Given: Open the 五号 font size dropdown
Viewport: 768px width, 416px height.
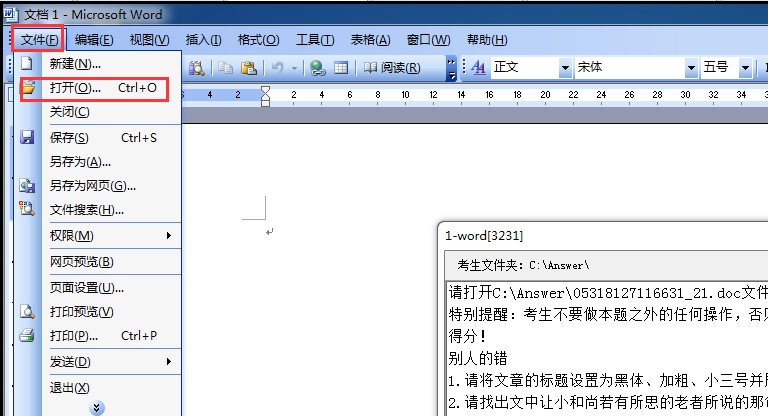Looking at the screenshot, I should click(x=746, y=68).
